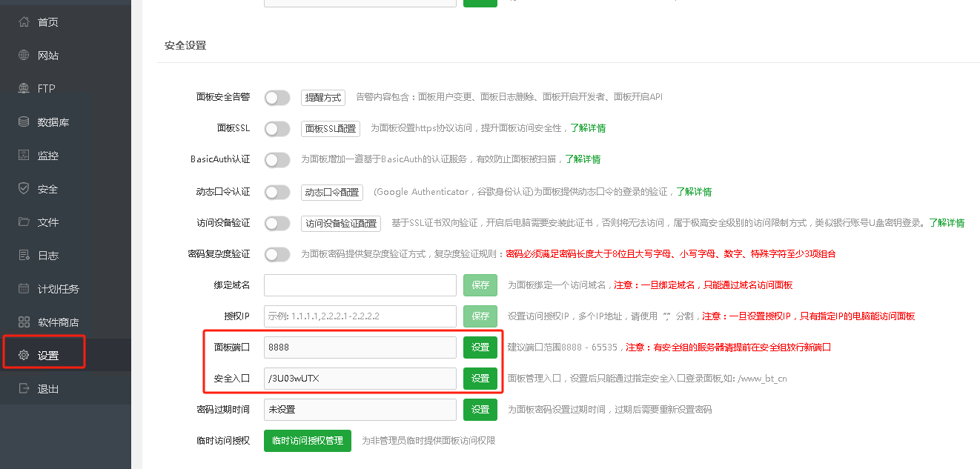Enable the 面板SSL switch
980x469 pixels.
pos(277,129)
